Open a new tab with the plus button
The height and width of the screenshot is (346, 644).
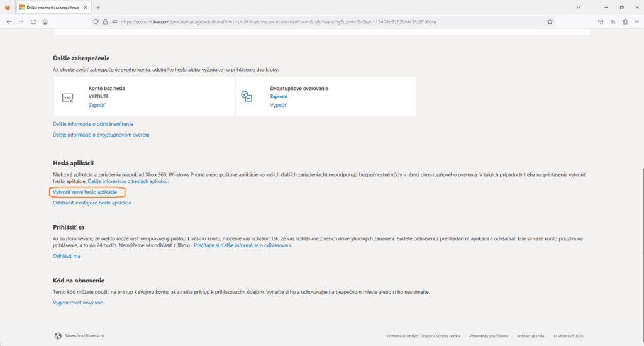click(97, 7)
